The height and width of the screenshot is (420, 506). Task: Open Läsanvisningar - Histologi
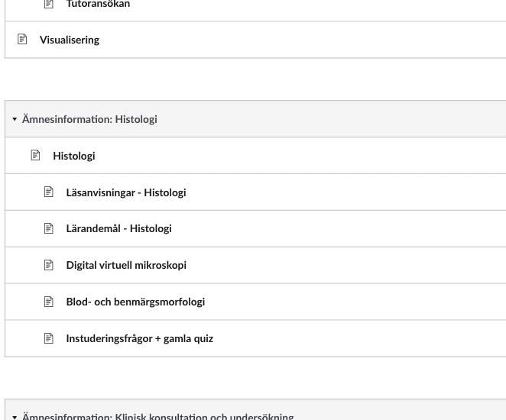click(x=126, y=192)
